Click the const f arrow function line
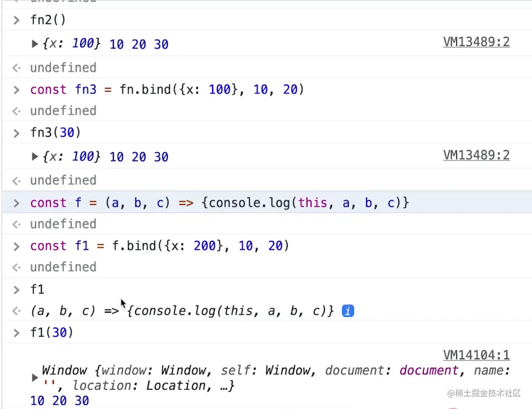 (220, 203)
